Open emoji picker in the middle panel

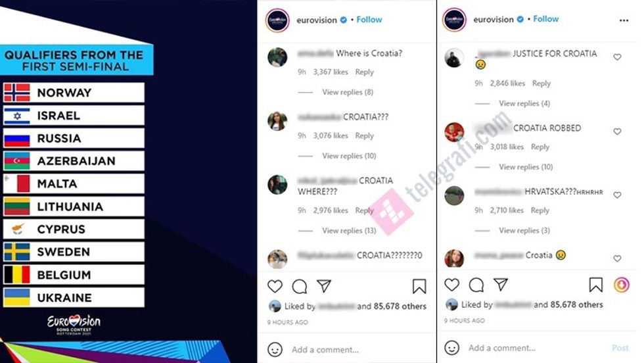point(275,349)
